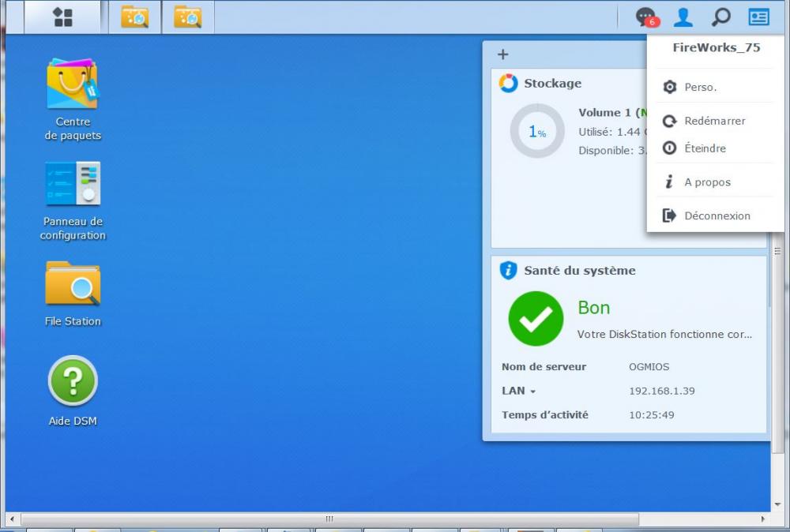Open the search magnifier tool
The width and height of the screenshot is (790, 532).
(721, 17)
